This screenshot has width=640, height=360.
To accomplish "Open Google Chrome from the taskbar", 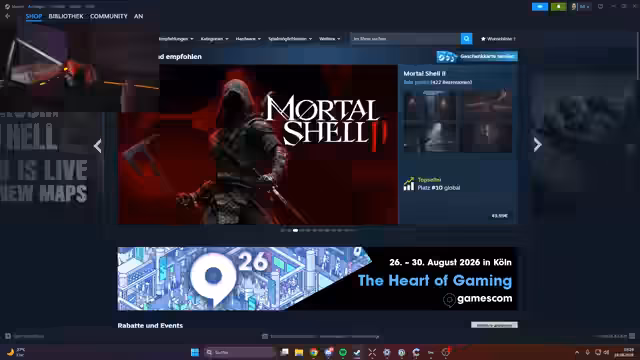I will click(x=313, y=352).
